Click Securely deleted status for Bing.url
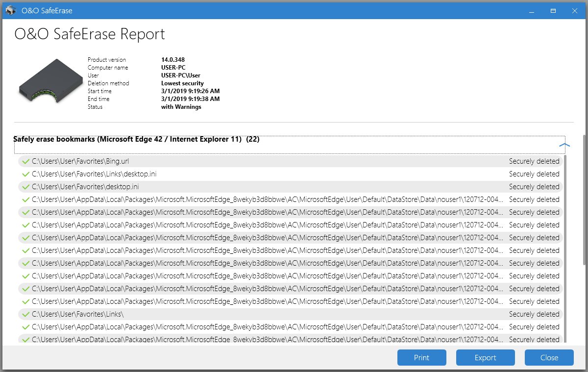This screenshot has width=588, height=372. point(534,161)
